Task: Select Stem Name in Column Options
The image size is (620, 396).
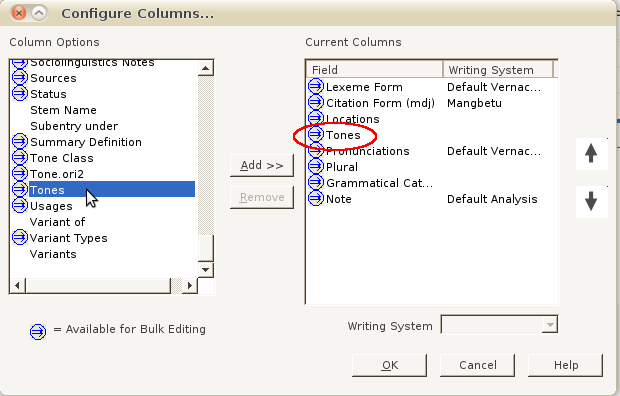Action: pos(63,110)
